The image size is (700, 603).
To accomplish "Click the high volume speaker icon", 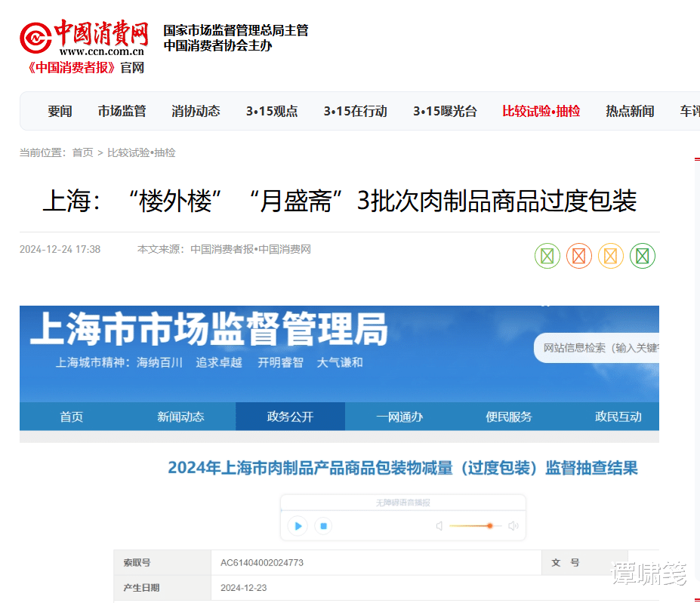I will pos(513,526).
